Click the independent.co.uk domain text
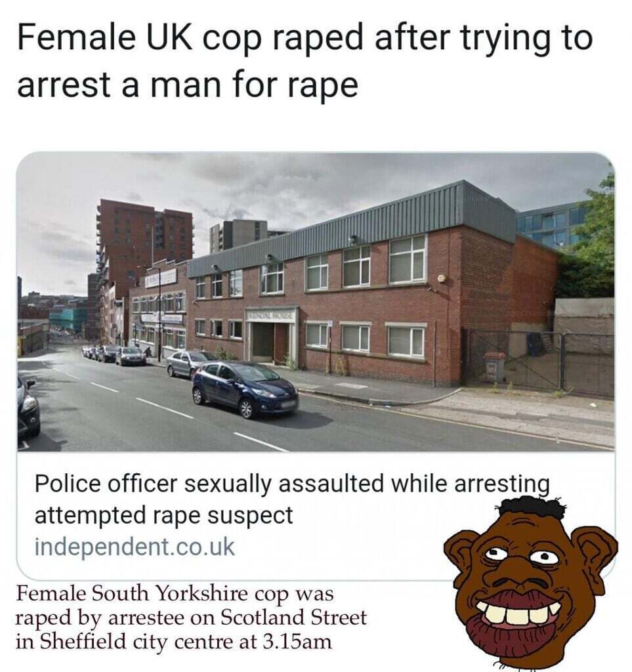 [x=135, y=547]
